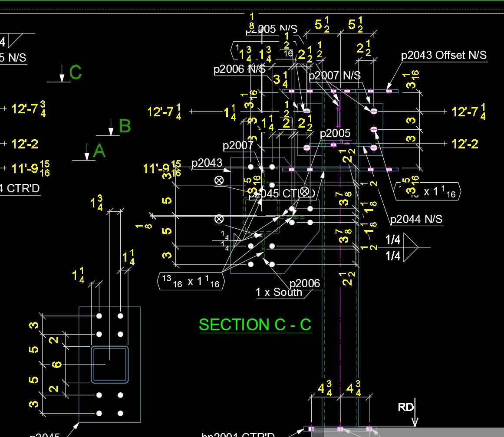504x437 pixels.
Task: Click the "p2043" label without Offset text
Action: coord(207,163)
